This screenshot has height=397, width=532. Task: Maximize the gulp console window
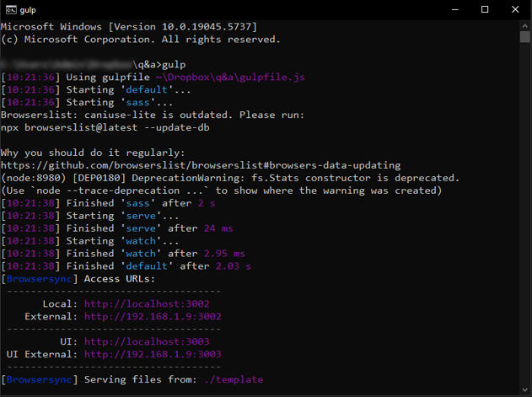pyautogui.click(x=485, y=10)
